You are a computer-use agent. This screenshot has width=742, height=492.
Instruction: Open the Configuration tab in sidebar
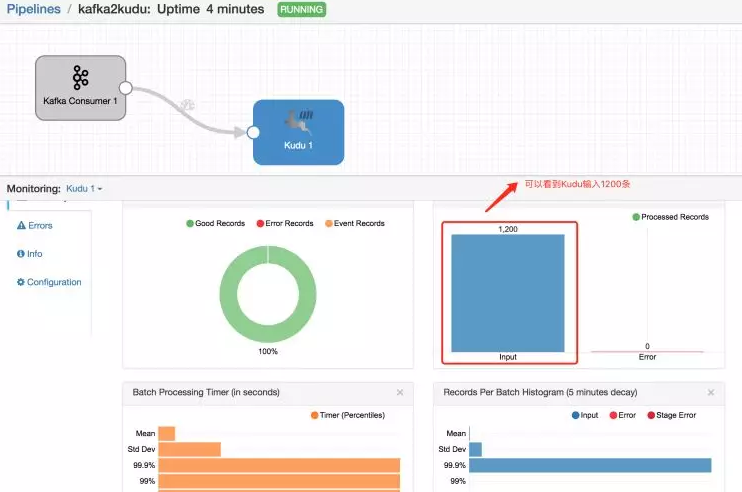point(49,282)
